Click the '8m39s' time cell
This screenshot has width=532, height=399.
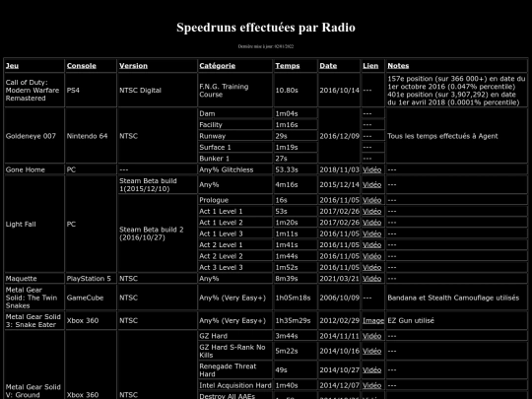coord(296,279)
